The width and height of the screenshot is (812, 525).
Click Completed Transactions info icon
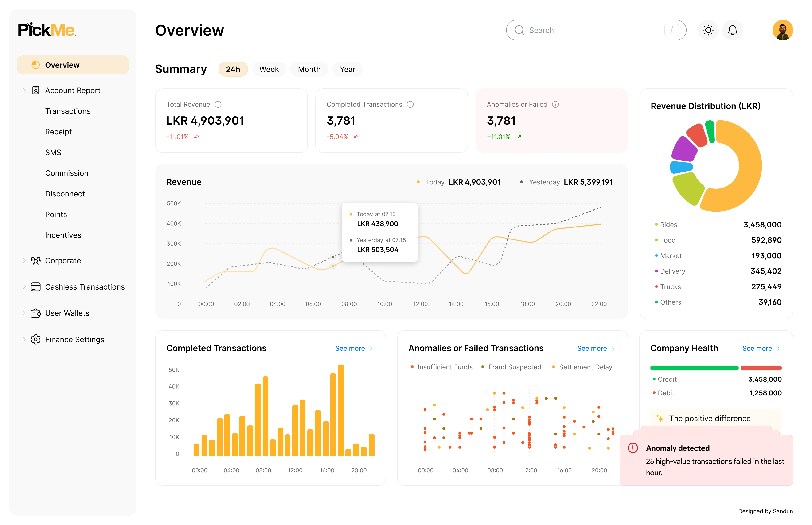[410, 104]
